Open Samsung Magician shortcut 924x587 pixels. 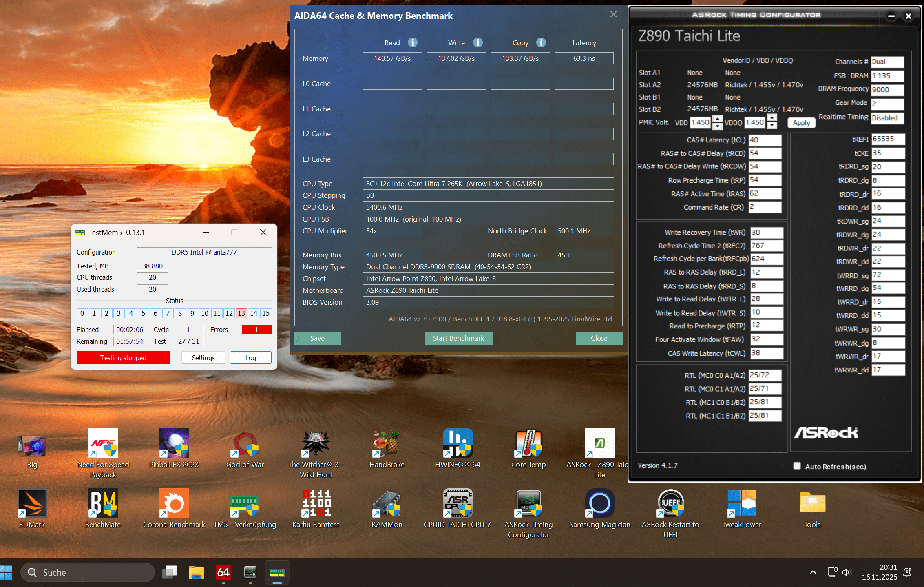[x=599, y=503]
